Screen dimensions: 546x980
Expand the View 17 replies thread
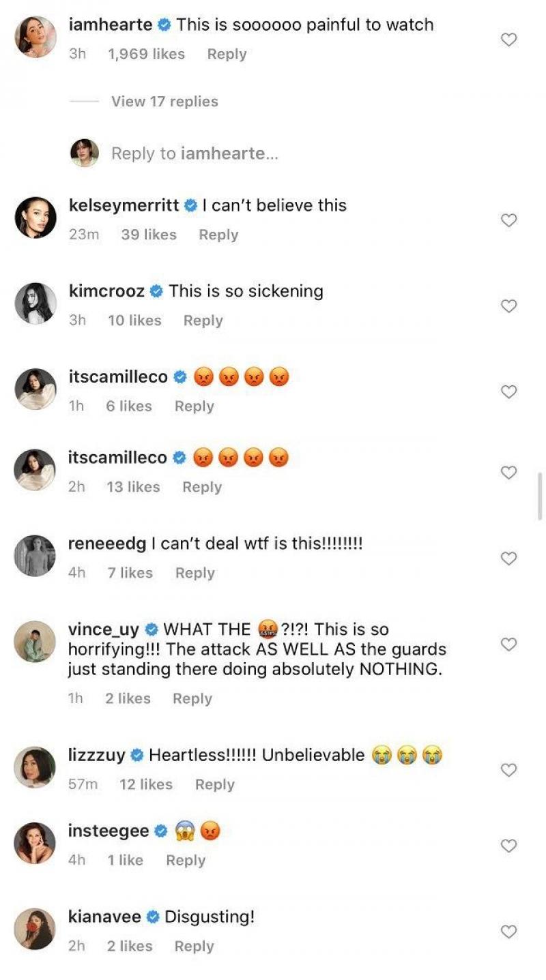(163, 101)
